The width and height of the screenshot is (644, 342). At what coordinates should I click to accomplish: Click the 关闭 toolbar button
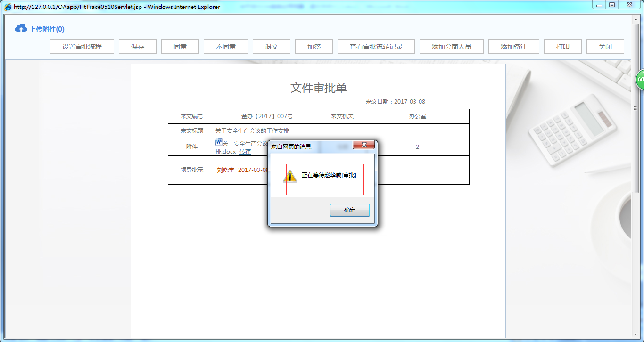[x=605, y=47]
